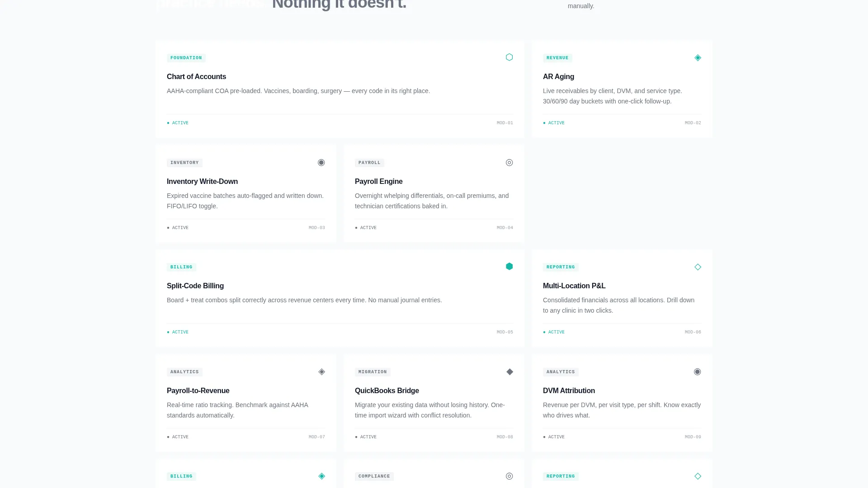The width and height of the screenshot is (868, 488).
Task: Click the 'Expired vaccine batches' description
Action: [245, 201]
